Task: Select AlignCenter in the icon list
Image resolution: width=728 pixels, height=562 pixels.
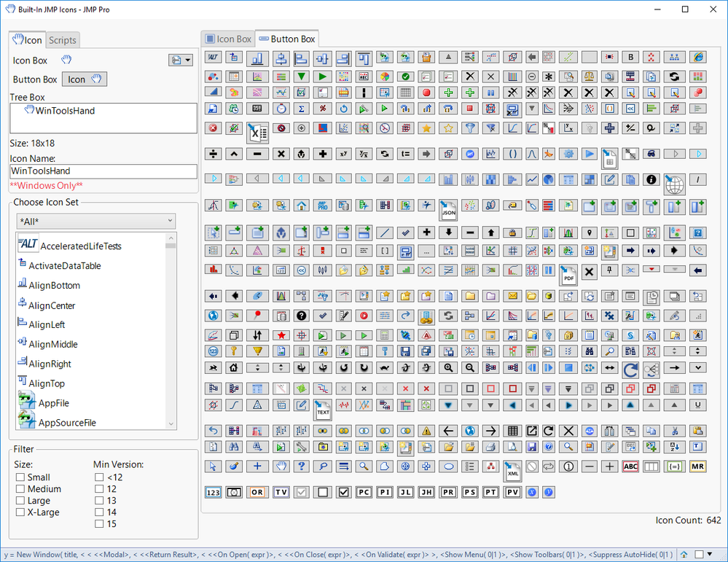Action: pos(52,305)
